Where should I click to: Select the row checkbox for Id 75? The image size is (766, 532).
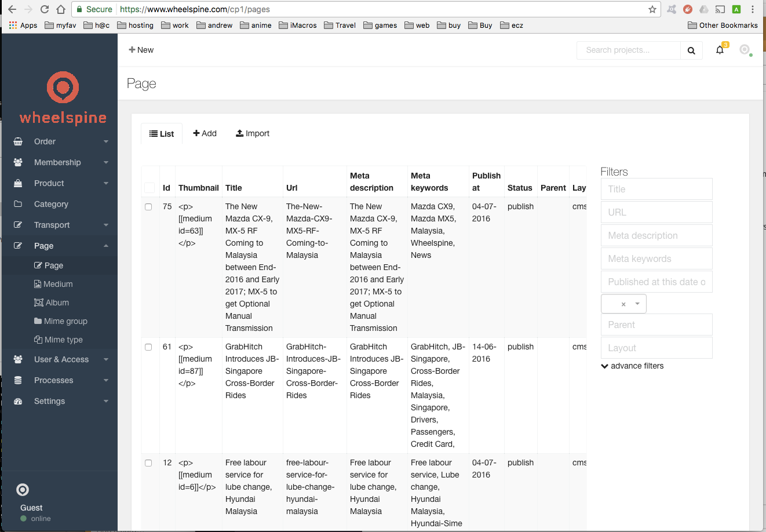coord(148,207)
